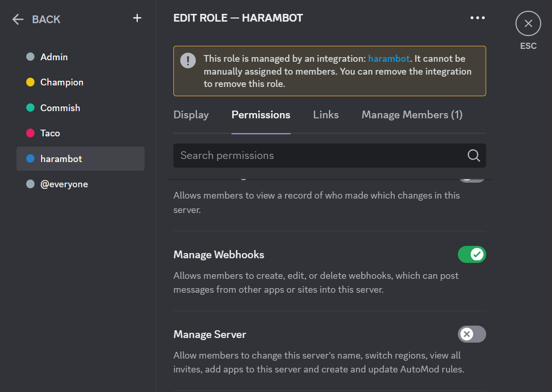This screenshot has width=552, height=392.
Task: Click the Manage Webhooks description text
Action: pyautogui.click(x=316, y=282)
